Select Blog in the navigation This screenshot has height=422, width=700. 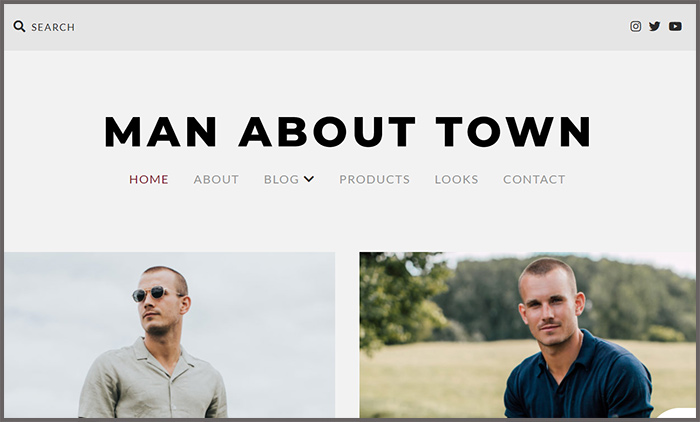(x=281, y=180)
